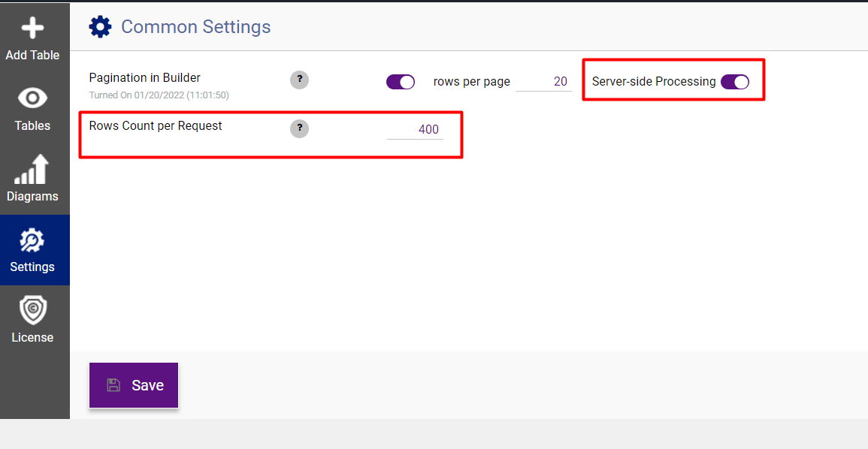Focus the Rows Count per Request field
The width and height of the screenshot is (868, 449).
tap(415, 129)
